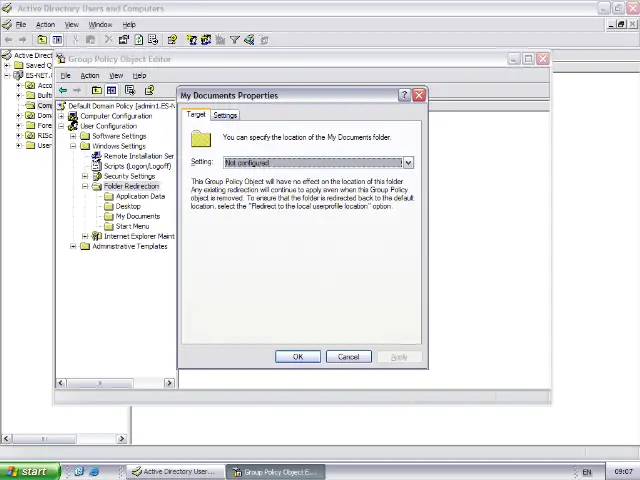The width and height of the screenshot is (640, 480).
Task: Expand Saved Queries node in Active Directory tree
Action: [x=7, y=65]
